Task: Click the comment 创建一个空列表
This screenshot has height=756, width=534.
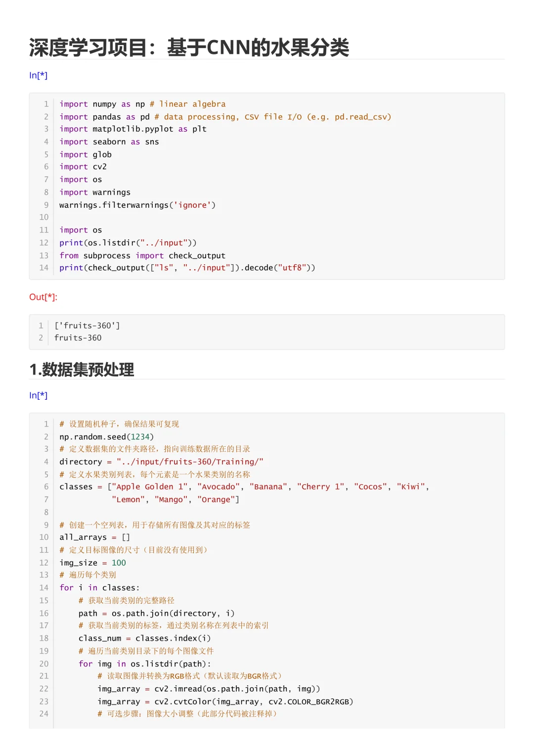Action: coord(155,525)
